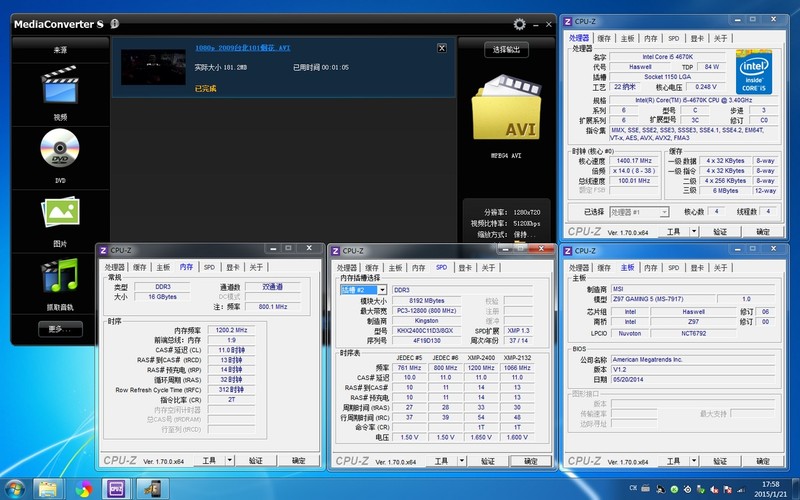Click the 选择输出 output button
The height and width of the screenshot is (500, 800).
[506, 49]
